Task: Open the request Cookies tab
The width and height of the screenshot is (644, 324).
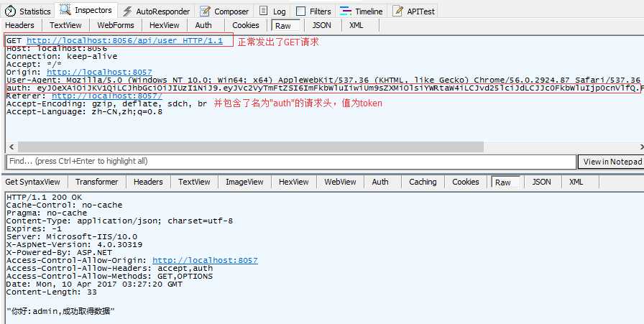Action: coord(246,25)
